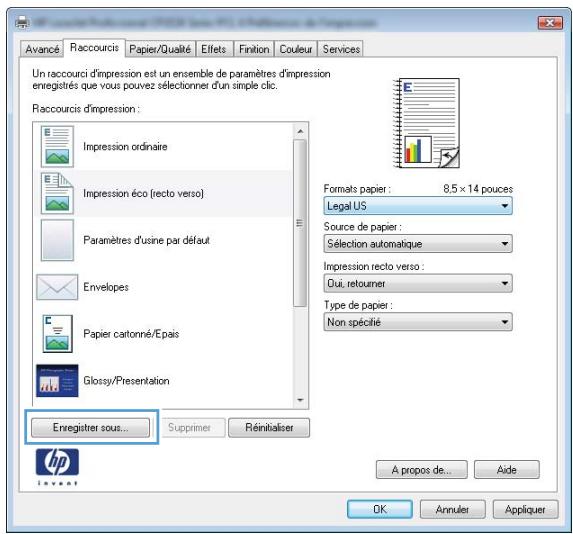The height and width of the screenshot is (534, 573).
Task: Click the document preview thumbnail
Action: coord(426,123)
